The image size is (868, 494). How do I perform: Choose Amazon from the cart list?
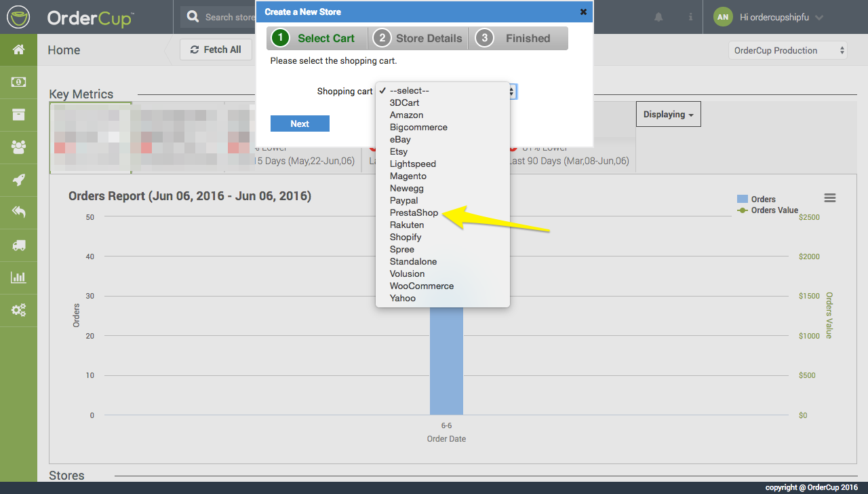point(443,115)
